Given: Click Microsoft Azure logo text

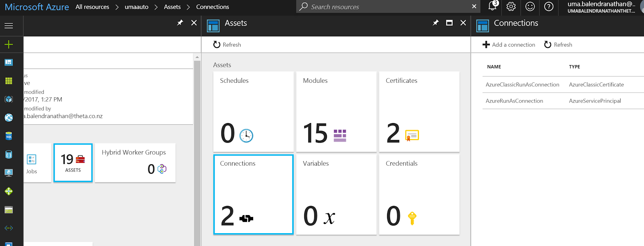Looking at the screenshot, I should 37,7.
